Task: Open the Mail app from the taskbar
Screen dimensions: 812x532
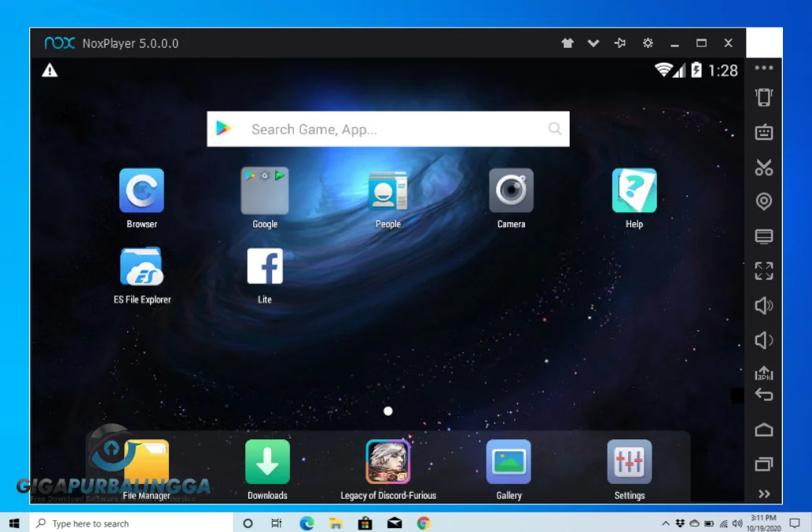Action: [395, 523]
